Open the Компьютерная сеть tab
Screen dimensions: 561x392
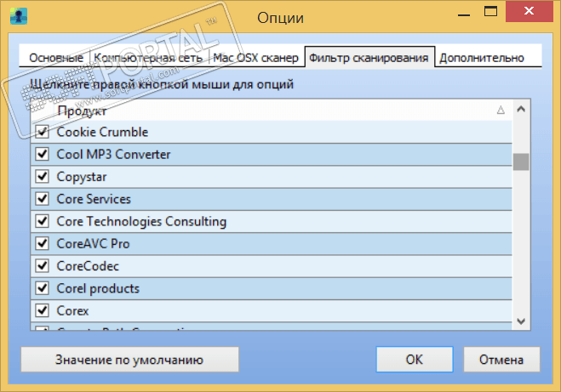click(x=148, y=58)
